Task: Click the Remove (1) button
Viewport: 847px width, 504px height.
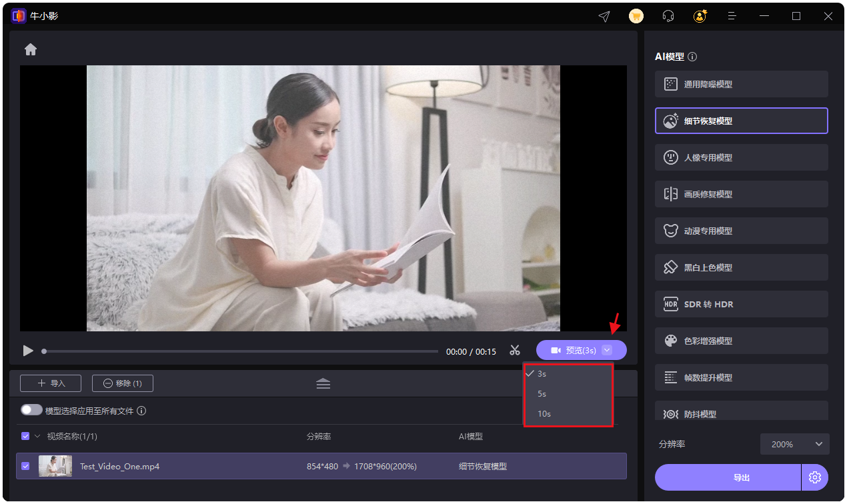Action: pyautogui.click(x=123, y=383)
